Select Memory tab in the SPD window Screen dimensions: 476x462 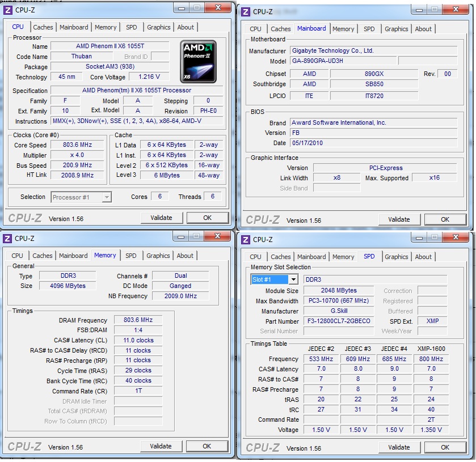coord(343,257)
